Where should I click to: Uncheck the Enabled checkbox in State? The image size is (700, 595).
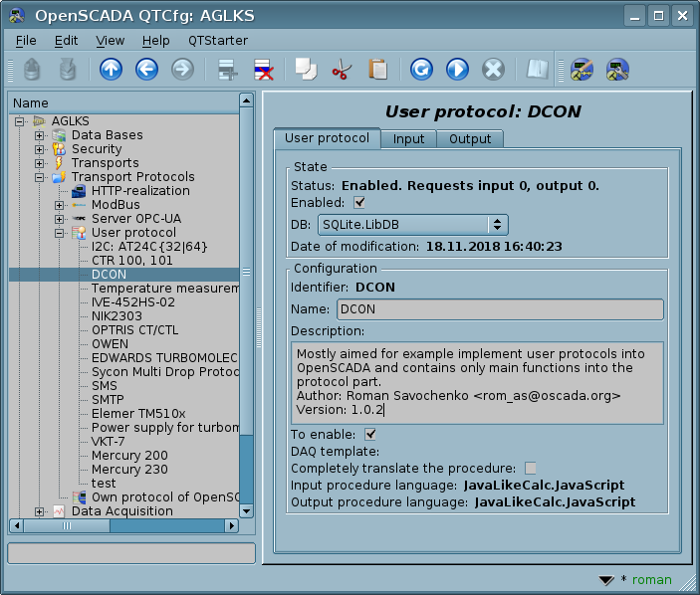tap(360, 203)
